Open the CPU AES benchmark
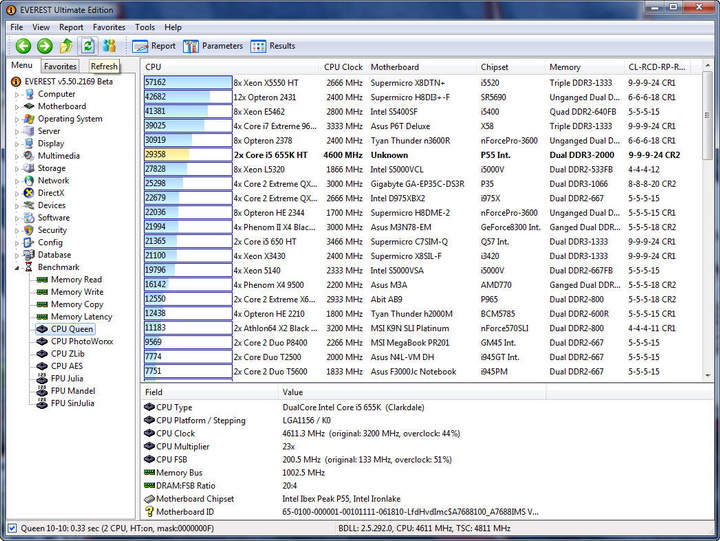This screenshot has width=720, height=541. [x=60, y=367]
